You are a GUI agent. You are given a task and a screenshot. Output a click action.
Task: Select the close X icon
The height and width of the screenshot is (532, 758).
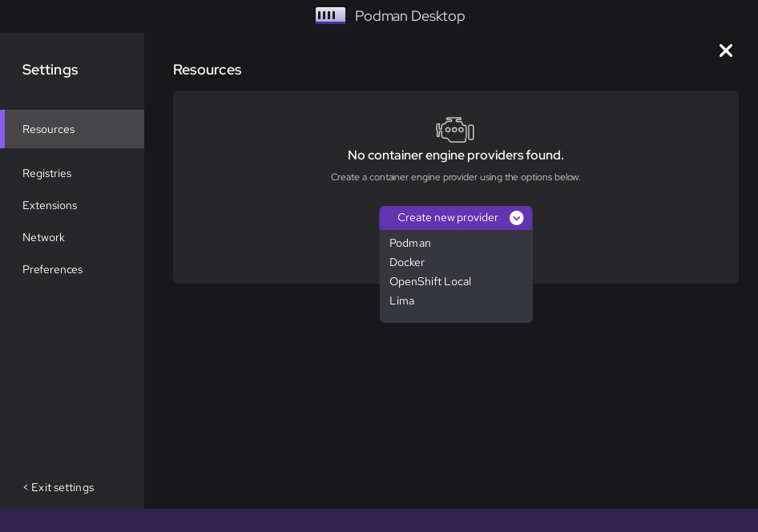[x=726, y=50]
